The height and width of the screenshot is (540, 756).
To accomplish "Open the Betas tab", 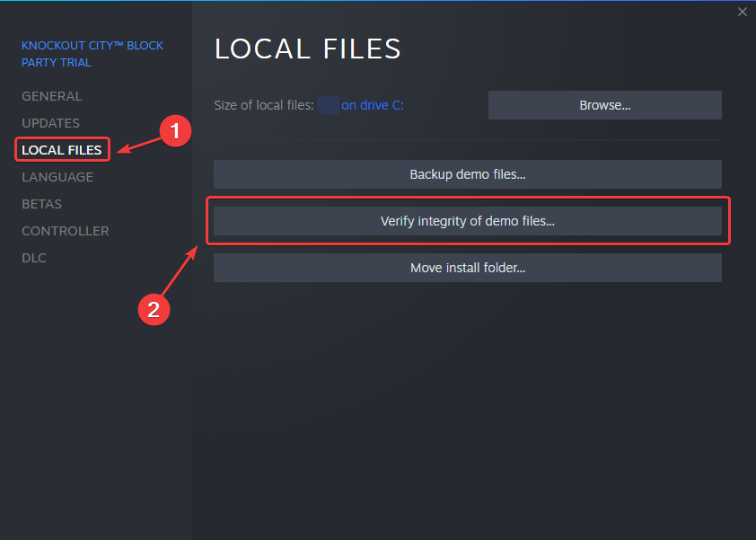I will coord(41,204).
